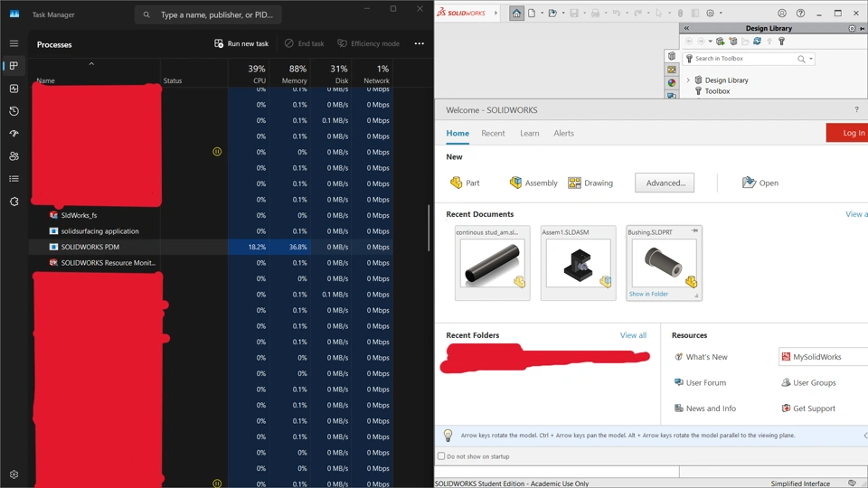Click SOLIDWORKS login user icon

(781, 14)
